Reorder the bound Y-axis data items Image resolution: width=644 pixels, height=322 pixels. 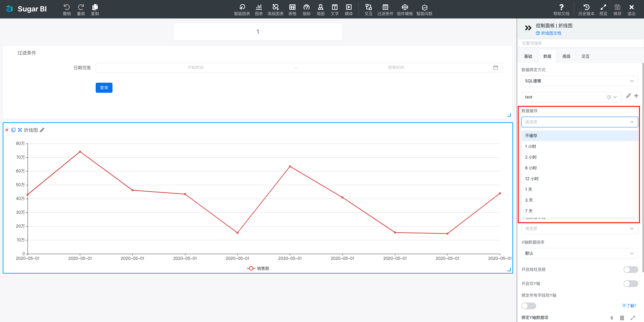(x=612, y=318)
